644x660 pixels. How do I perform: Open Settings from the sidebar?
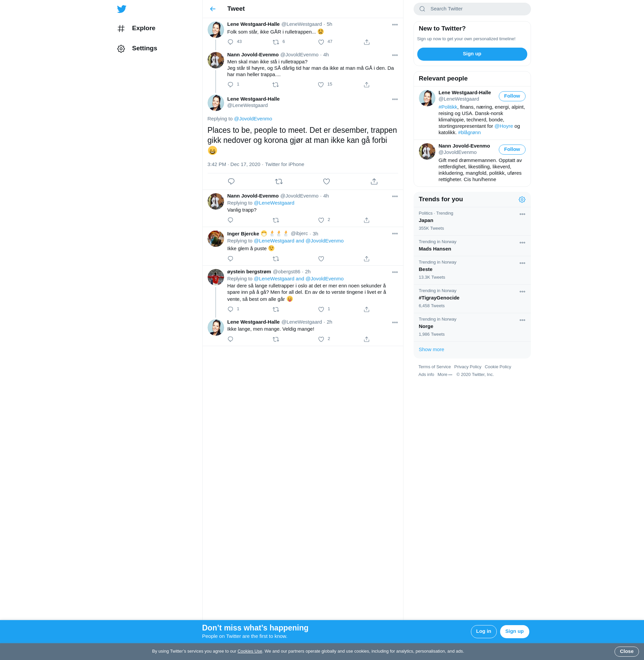(137, 49)
